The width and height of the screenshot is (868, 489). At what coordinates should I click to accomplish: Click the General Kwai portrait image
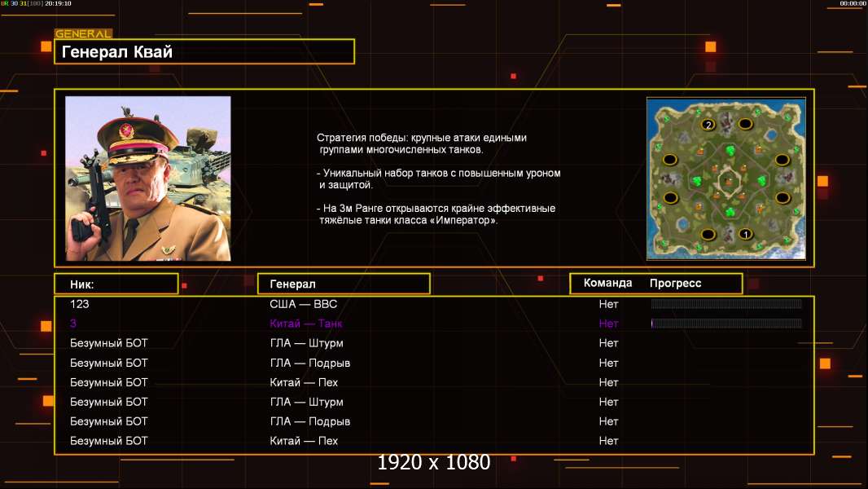click(148, 178)
